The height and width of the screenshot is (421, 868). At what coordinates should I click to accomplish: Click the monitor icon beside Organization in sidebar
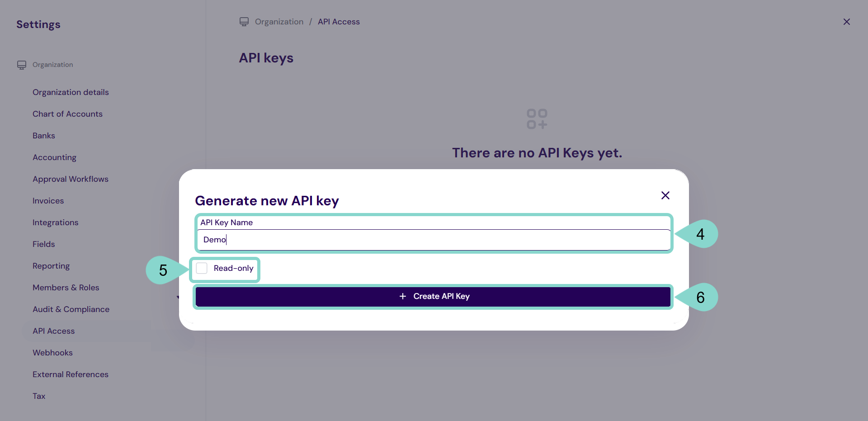coord(22,65)
